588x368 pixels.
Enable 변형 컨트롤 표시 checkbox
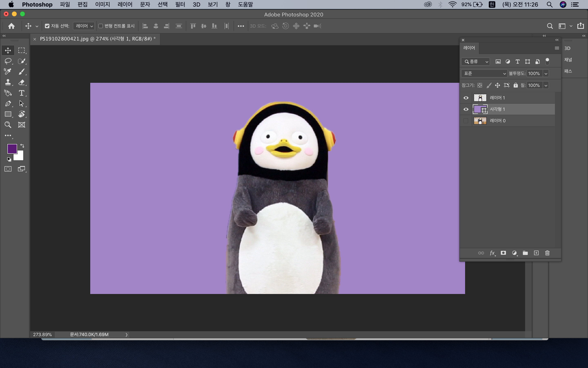[x=101, y=26]
